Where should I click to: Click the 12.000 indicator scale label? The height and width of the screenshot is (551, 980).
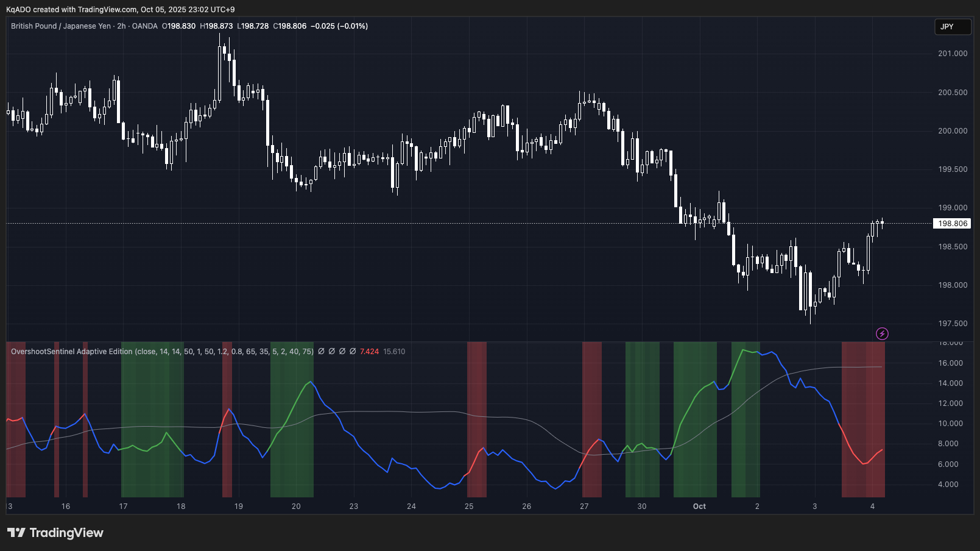pyautogui.click(x=950, y=403)
